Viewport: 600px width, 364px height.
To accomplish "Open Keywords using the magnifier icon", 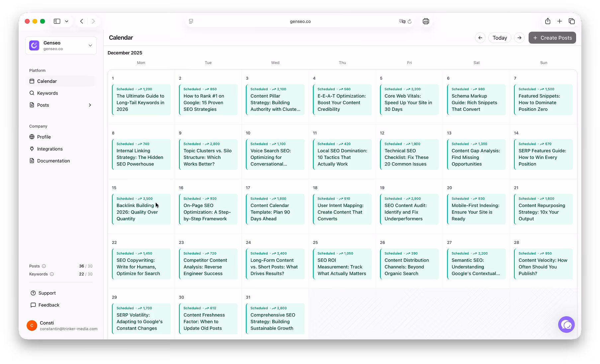I will pos(32,93).
